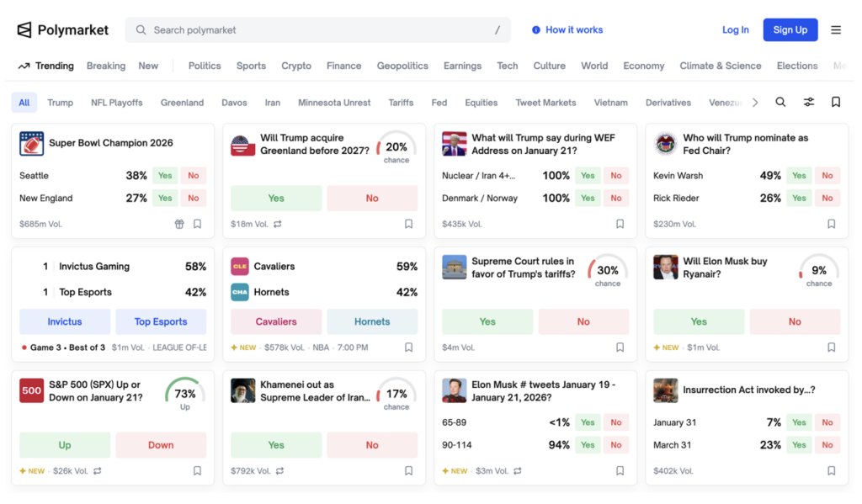Select the Greenland topic filter
Screen dimensions: 862x504
coord(183,103)
